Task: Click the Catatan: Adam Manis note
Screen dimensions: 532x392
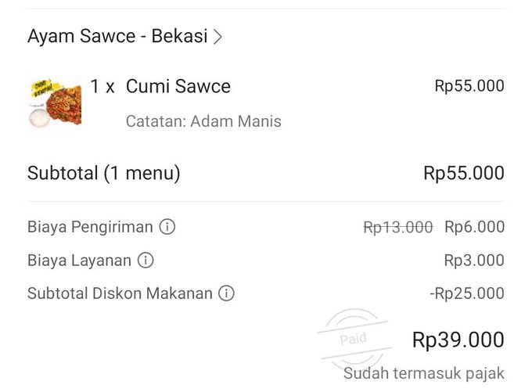Action: [203, 121]
